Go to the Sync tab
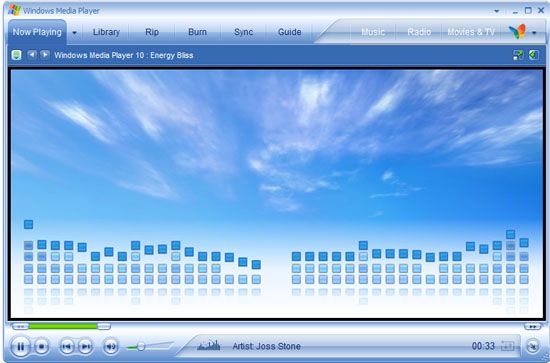Image resolution: width=550 pixels, height=363 pixels. pos(243,32)
